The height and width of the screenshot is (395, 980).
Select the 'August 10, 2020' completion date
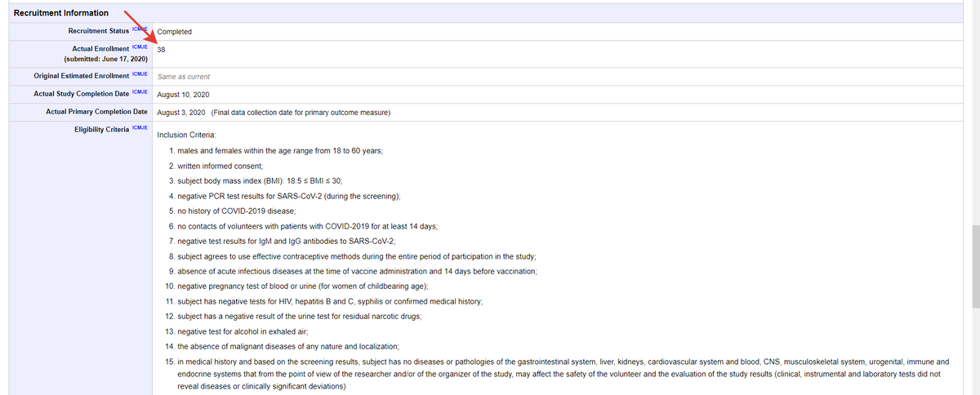[184, 95]
